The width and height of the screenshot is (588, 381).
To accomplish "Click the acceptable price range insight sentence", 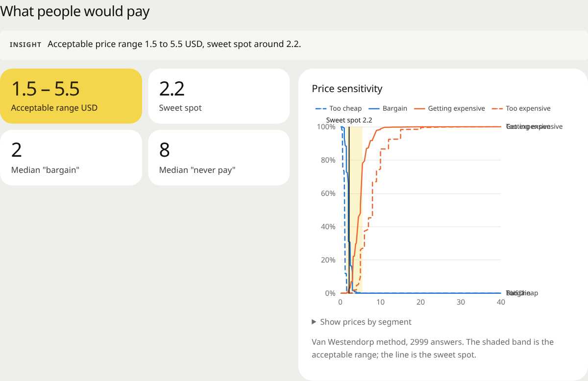I will tap(174, 44).
